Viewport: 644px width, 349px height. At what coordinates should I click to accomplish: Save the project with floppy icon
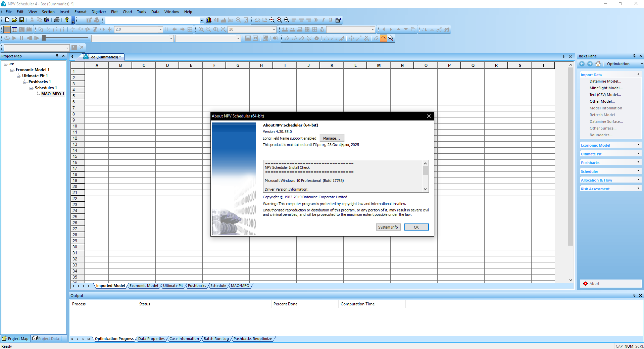pyautogui.click(x=22, y=20)
